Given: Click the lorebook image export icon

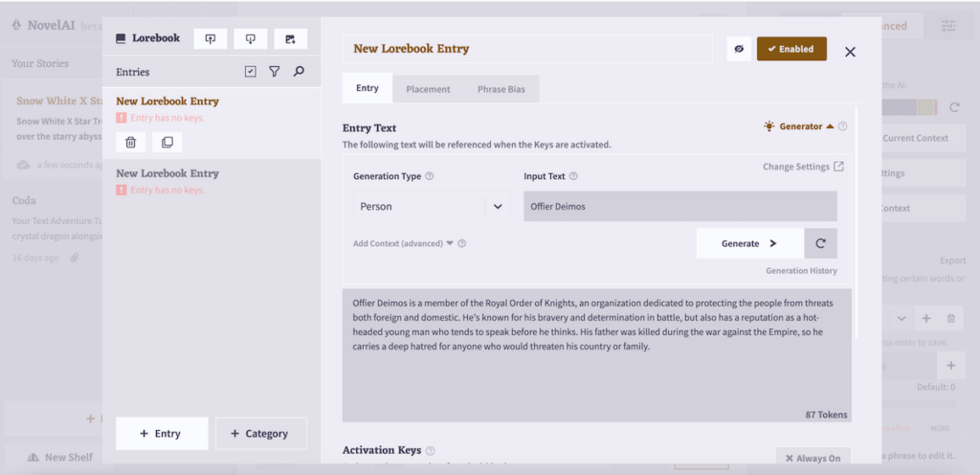Looking at the screenshot, I should click(291, 38).
